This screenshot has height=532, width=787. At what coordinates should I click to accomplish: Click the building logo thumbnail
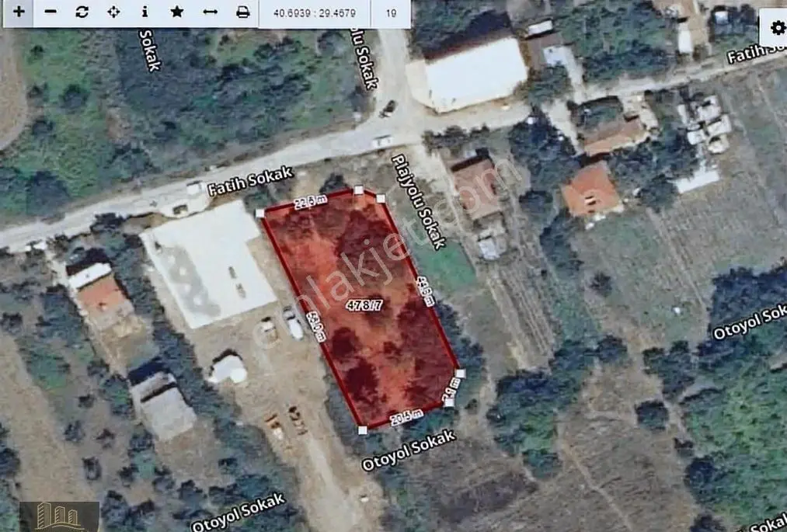pyautogui.click(x=59, y=516)
